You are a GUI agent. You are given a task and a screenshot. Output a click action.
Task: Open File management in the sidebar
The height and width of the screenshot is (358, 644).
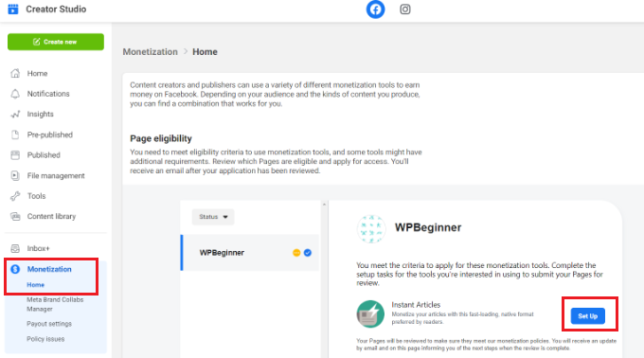tap(56, 175)
